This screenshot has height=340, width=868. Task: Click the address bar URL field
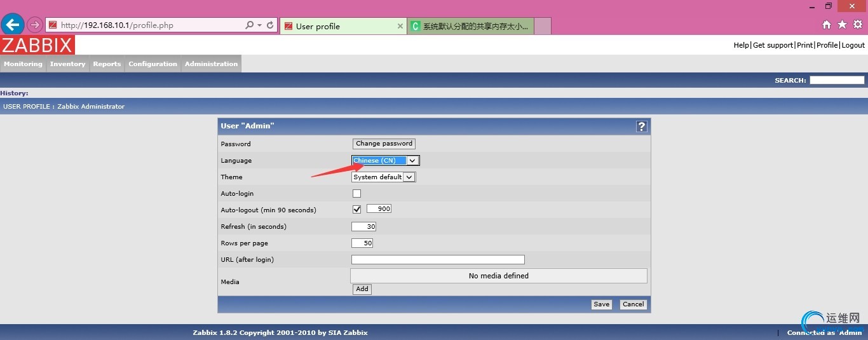[146, 25]
